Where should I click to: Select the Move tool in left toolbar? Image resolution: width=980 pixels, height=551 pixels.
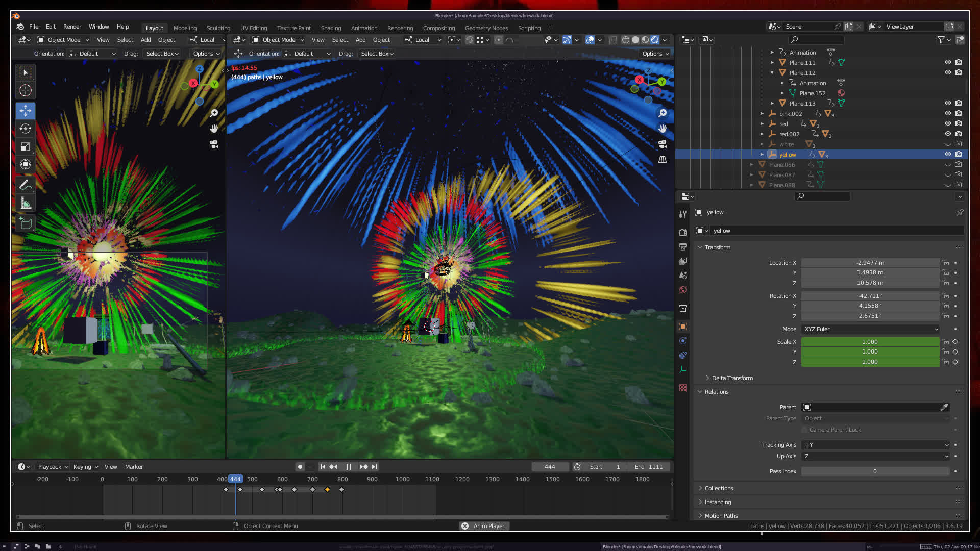[26, 111]
